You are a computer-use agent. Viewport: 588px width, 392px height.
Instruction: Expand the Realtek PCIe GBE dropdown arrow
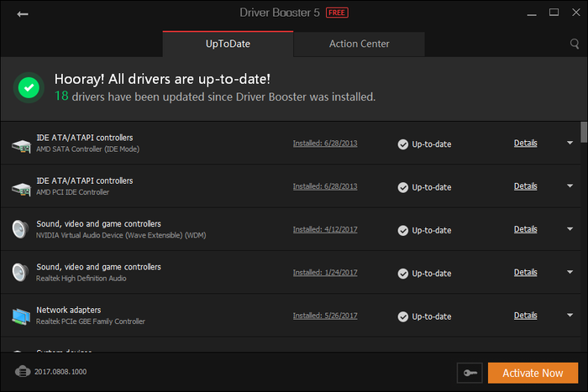point(570,316)
